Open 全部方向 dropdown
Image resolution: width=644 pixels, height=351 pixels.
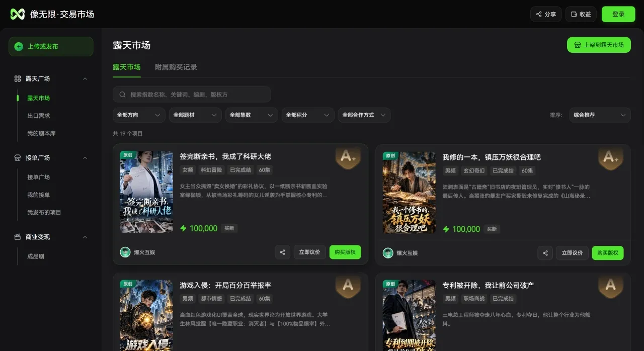pyautogui.click(x=139, y=115)
